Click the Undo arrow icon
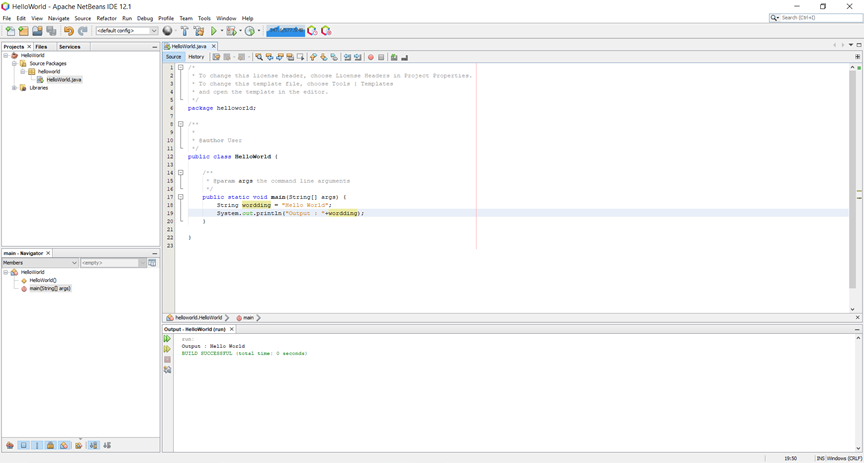 tap(69, 31)
